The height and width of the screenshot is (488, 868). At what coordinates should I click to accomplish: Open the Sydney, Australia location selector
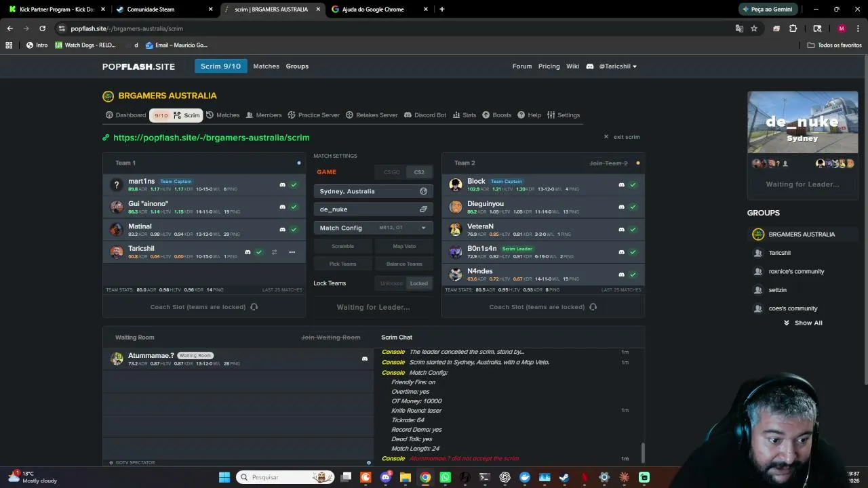pyautogui.click(x=373, y=191)
